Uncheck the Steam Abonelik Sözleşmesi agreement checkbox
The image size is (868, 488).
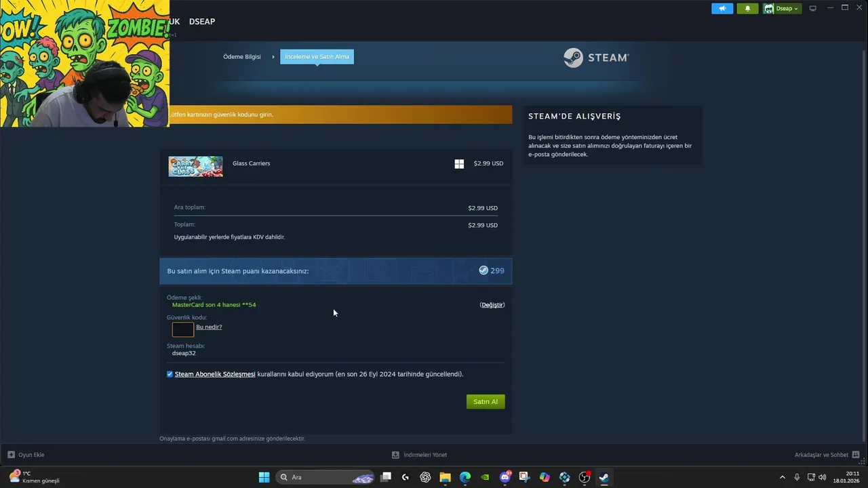coord(170,374)
